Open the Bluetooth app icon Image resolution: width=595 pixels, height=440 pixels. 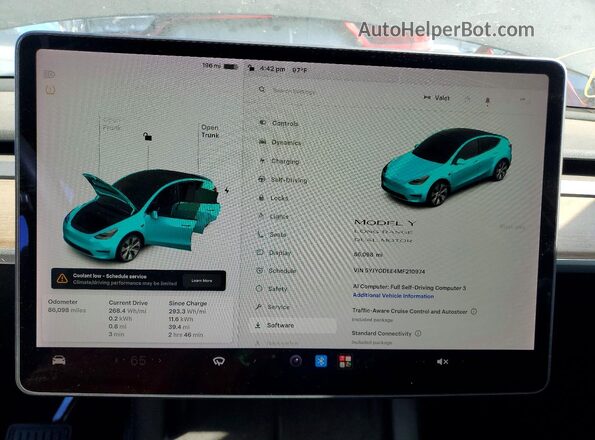321,361
